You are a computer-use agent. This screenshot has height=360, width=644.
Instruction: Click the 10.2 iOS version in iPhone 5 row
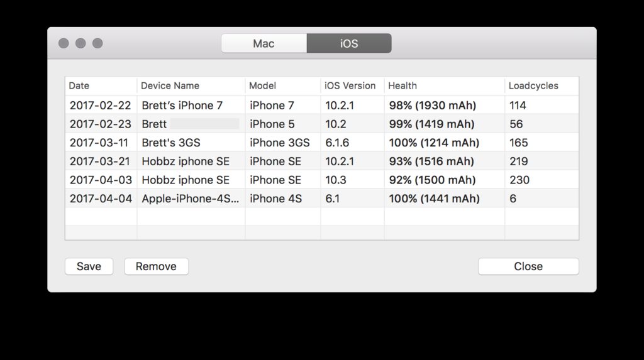336,124
